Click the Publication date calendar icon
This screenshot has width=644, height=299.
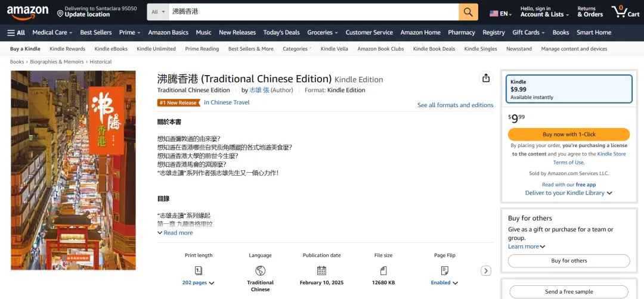click(321, 270)
